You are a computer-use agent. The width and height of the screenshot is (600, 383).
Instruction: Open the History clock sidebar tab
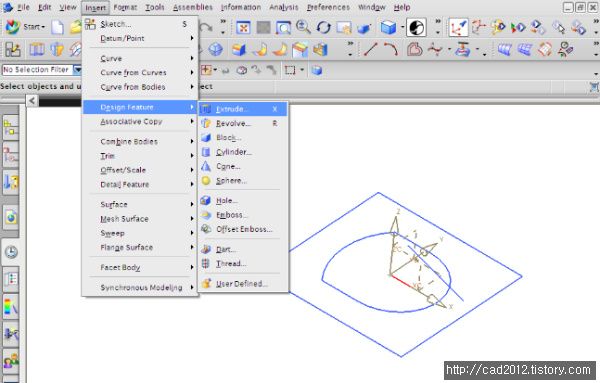click(x=11, y=252)
